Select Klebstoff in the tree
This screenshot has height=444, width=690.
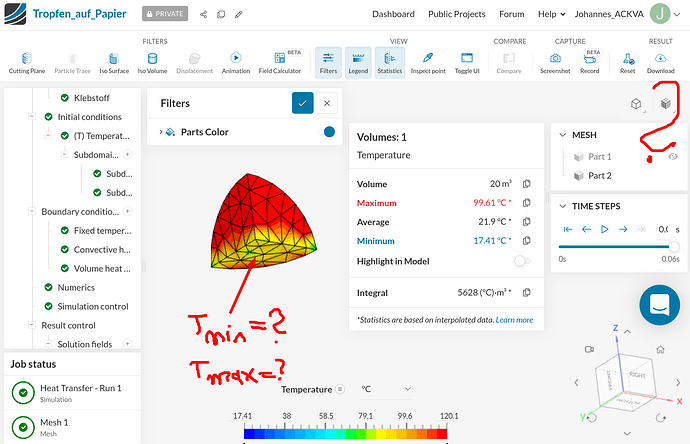[x=91, y=98]
